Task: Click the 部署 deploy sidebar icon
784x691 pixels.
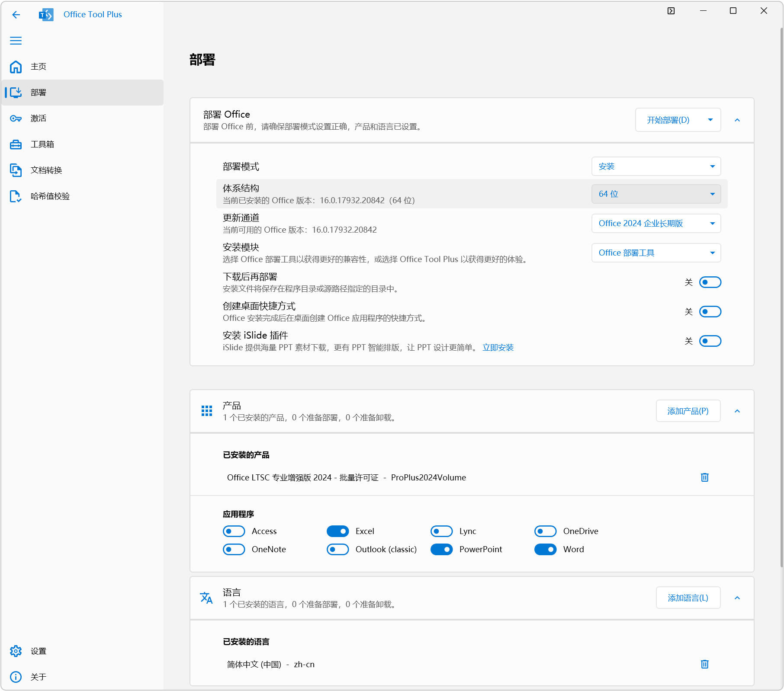Action: pos(16,93)
